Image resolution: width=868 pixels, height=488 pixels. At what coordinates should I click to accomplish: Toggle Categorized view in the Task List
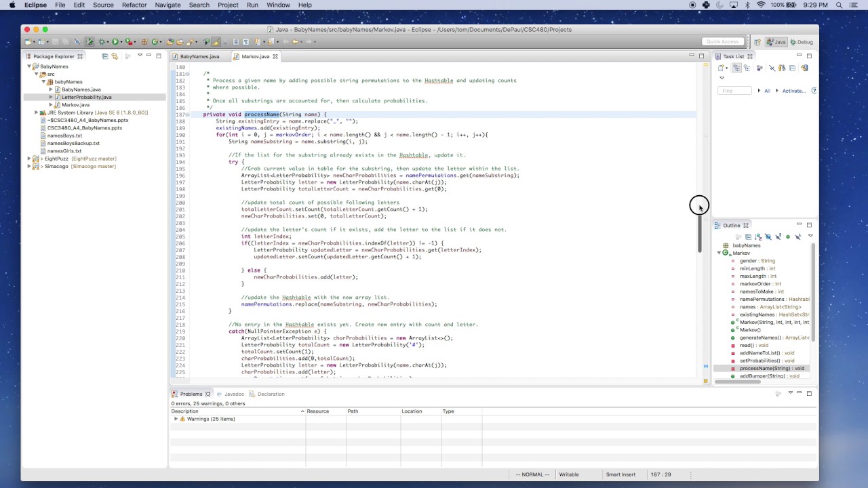click(737, 68)
